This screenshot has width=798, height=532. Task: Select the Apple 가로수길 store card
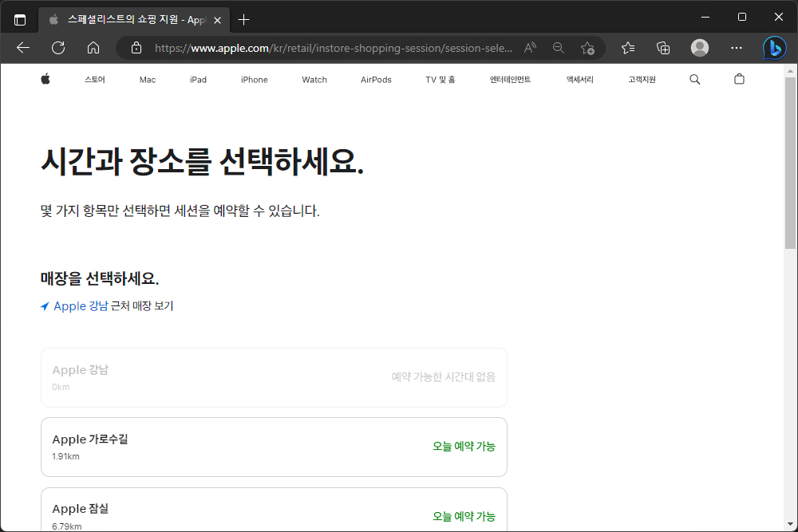[274, 447]
